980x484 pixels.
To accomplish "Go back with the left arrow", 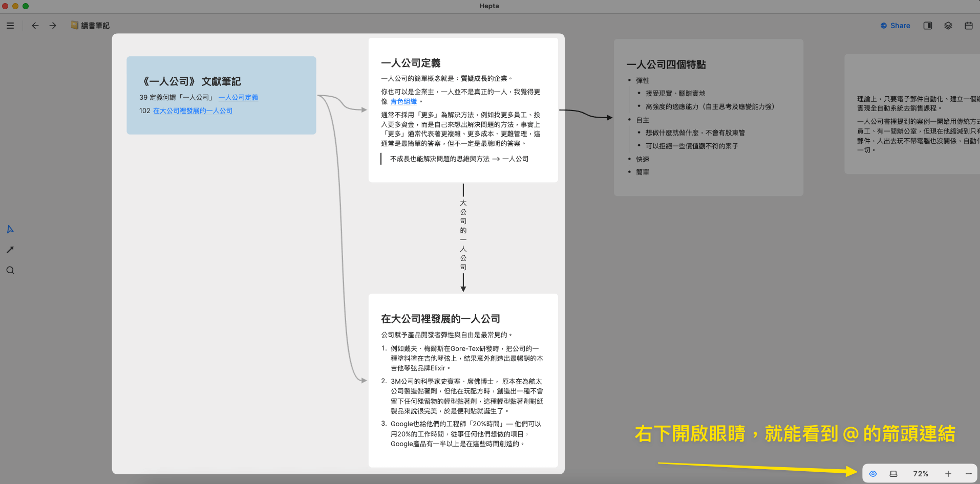I will pyautogui.click(x=35, y=26).
